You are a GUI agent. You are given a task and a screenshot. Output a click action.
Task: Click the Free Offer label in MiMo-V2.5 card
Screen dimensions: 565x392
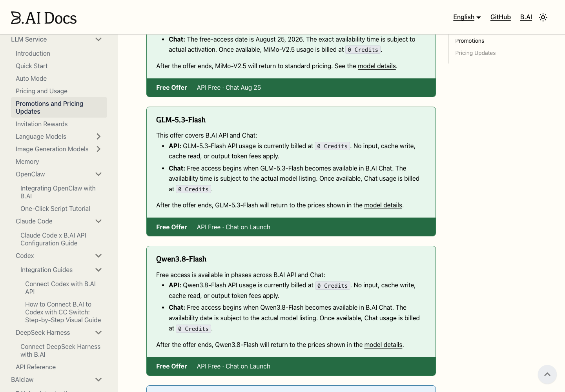pyautogui.click(x=171, y=87)
